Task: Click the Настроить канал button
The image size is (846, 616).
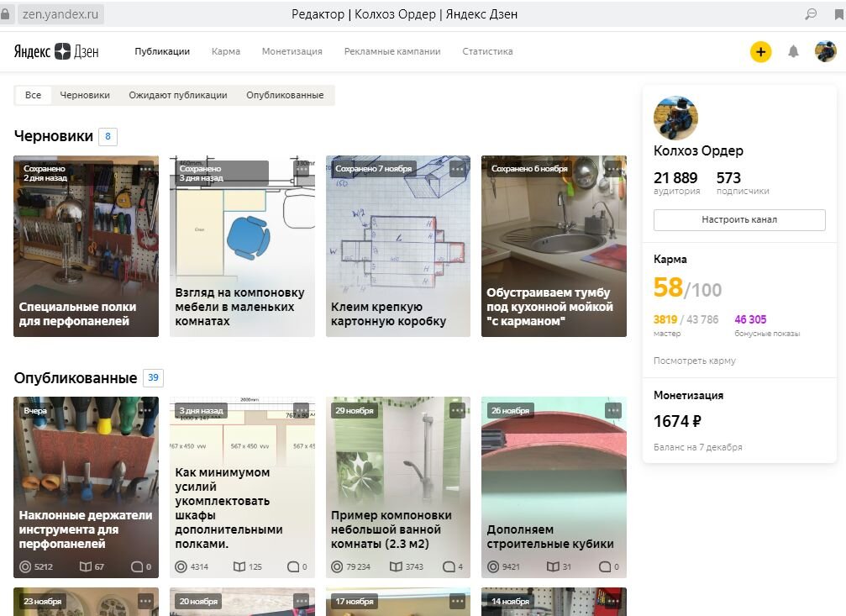Action: click(739, 219)
